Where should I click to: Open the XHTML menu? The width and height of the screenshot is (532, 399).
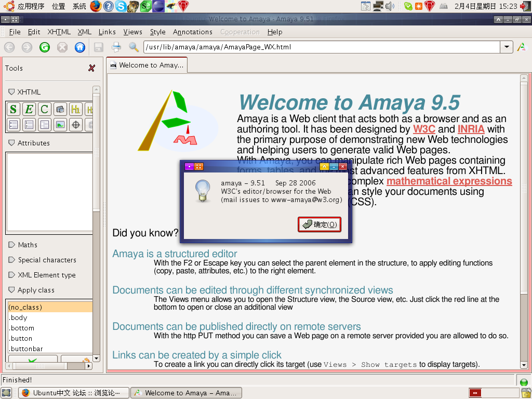[59, 32]
